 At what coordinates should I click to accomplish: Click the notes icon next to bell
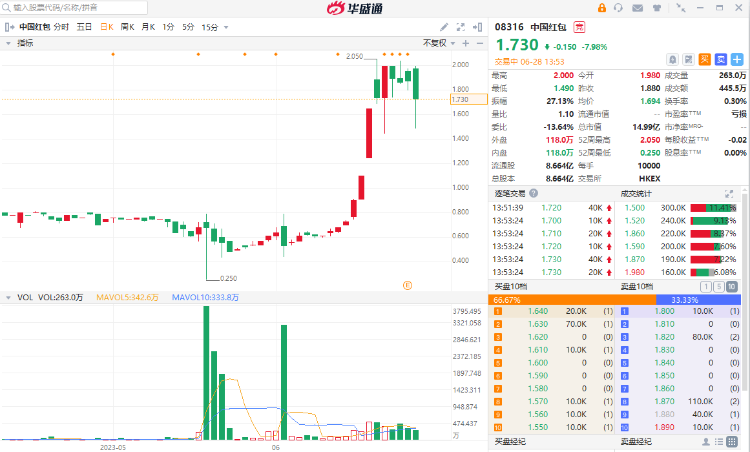(688, 59)
